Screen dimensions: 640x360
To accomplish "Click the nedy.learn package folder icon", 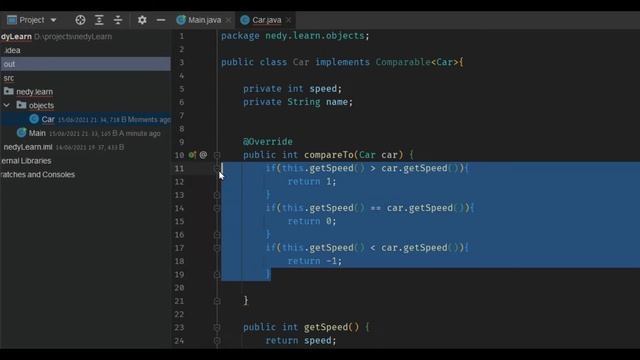I will (9, 91).
